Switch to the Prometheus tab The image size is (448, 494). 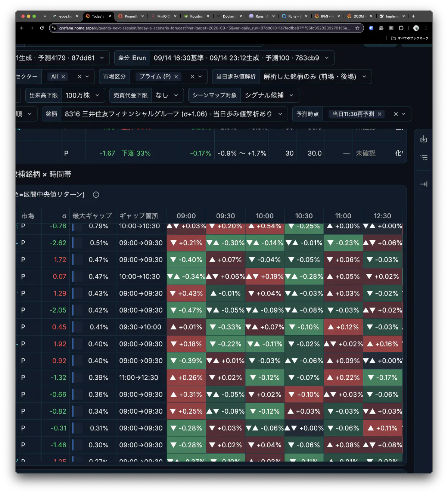click(x=131, y=16)
